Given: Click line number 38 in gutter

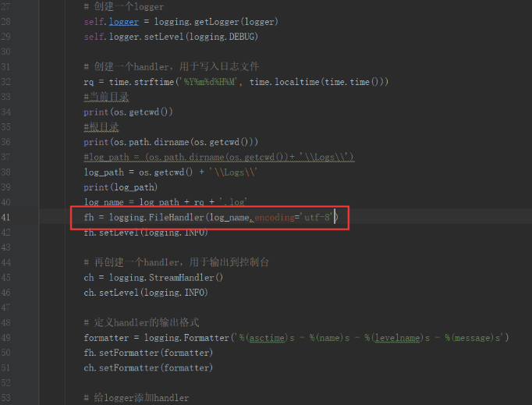Looking at the screenshot, I should [x=5, y=172].
